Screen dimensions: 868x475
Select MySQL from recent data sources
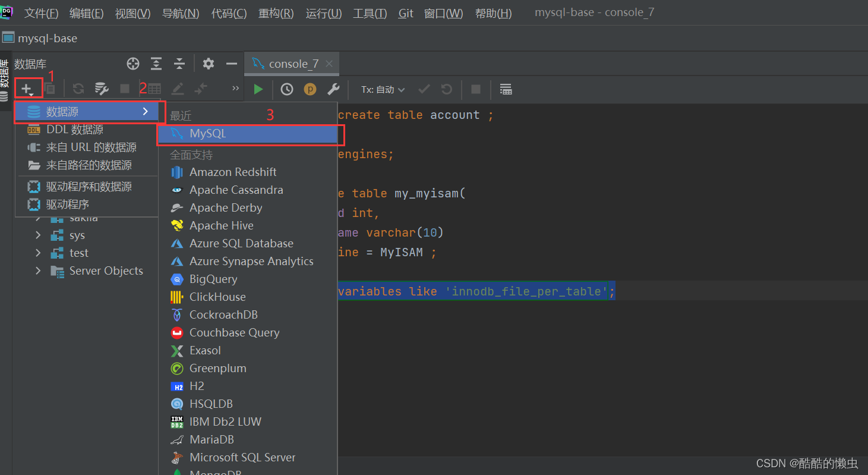[x=248, y=134]
